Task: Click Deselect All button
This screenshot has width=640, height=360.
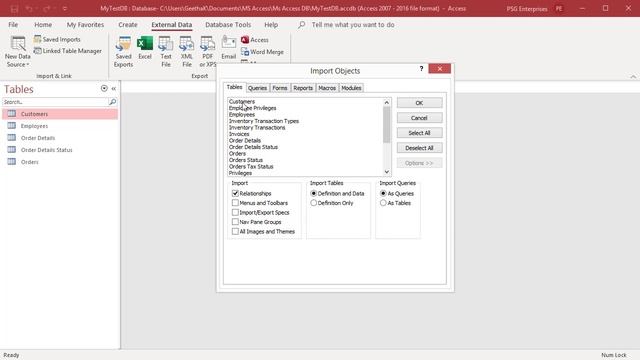Action: click(419, 148)
